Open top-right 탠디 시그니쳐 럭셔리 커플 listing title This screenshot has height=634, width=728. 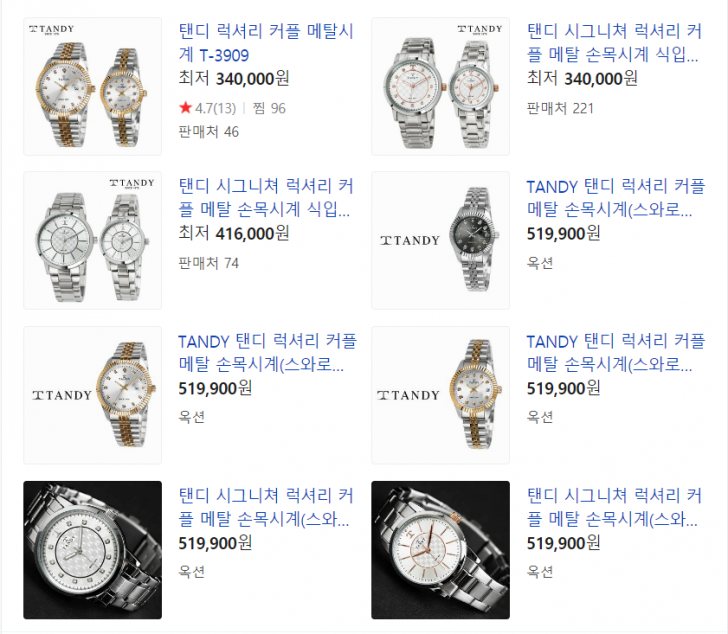614,43
